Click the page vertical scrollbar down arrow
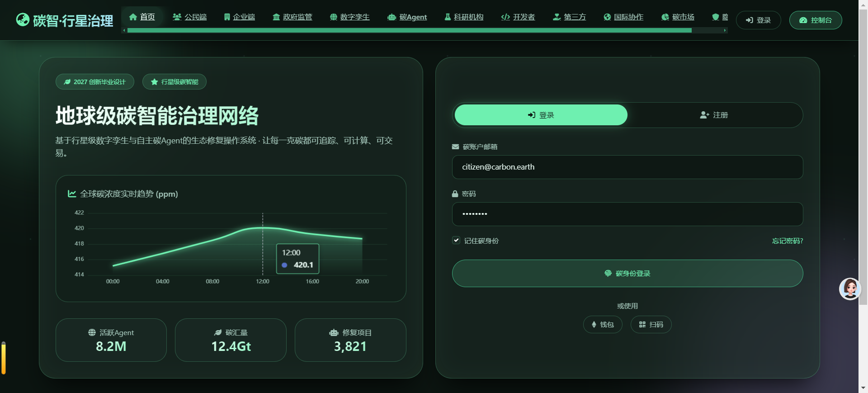The image size is (868, 393). click(x=863, y=388)
